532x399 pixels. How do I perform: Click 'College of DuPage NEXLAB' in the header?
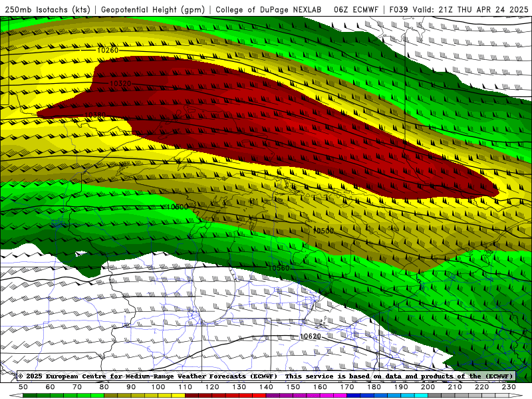[x=268, y=10]
